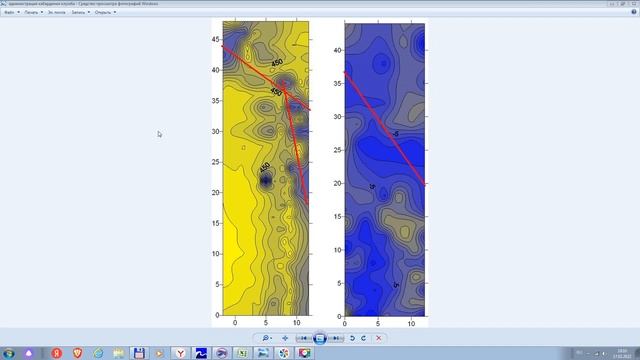Open the purple Alice assistant taskbar icon
This screenshot has height=360, width=640.
coord(29,353)
